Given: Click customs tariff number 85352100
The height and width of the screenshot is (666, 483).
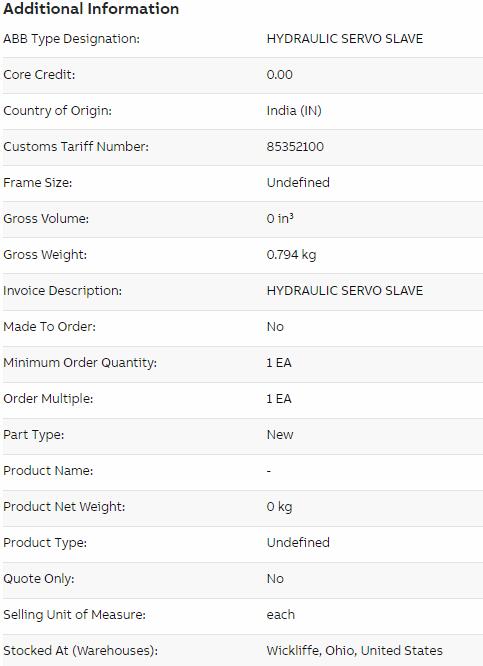Looking at the screenshot, I should tap(295, 147).
